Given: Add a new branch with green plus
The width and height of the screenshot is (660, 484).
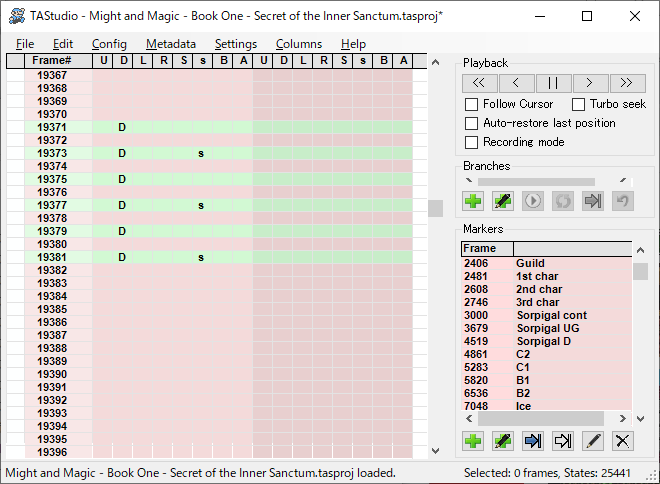Looking at the screenshot, I should 473,200.
